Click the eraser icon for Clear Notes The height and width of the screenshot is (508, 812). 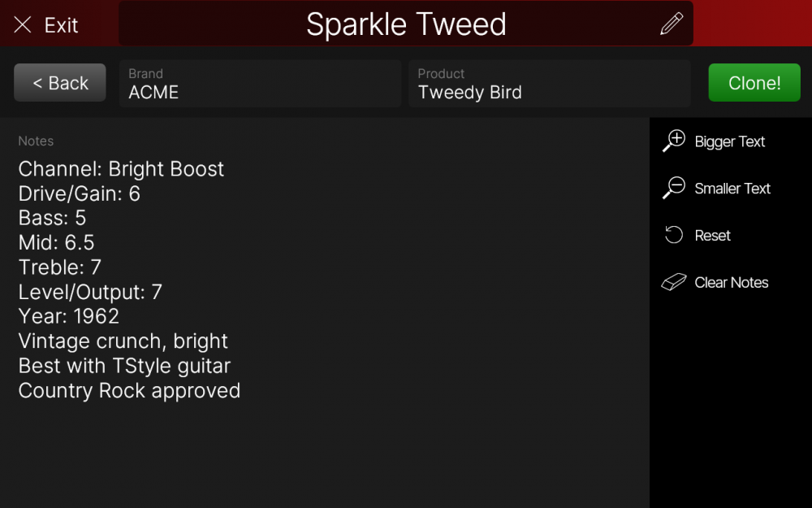click(674, 282)
